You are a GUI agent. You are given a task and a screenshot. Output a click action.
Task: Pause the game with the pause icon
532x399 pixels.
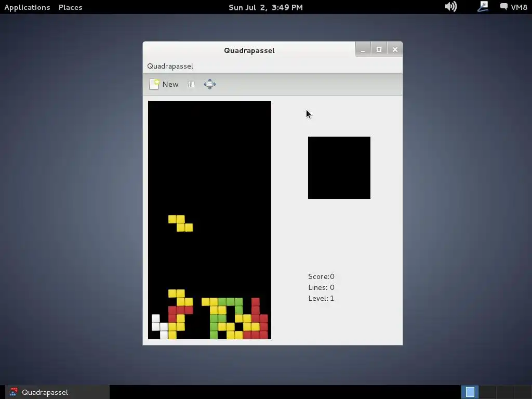191,84
